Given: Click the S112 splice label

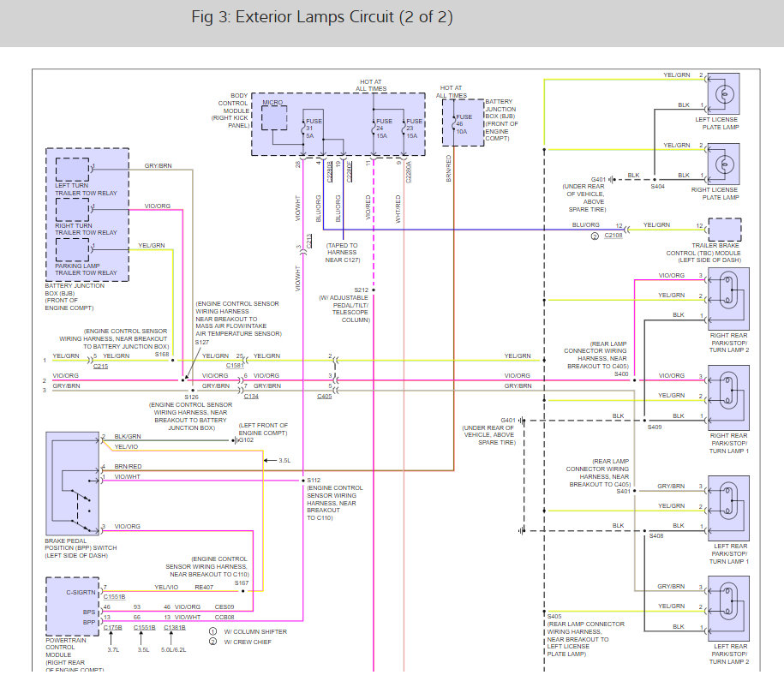Looking at the screenshot, I should click(314, 480).
